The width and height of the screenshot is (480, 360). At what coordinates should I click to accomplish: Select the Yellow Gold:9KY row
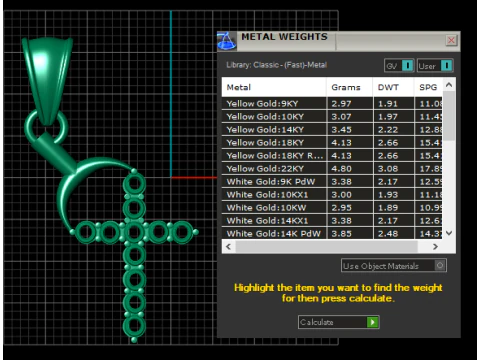332,104
